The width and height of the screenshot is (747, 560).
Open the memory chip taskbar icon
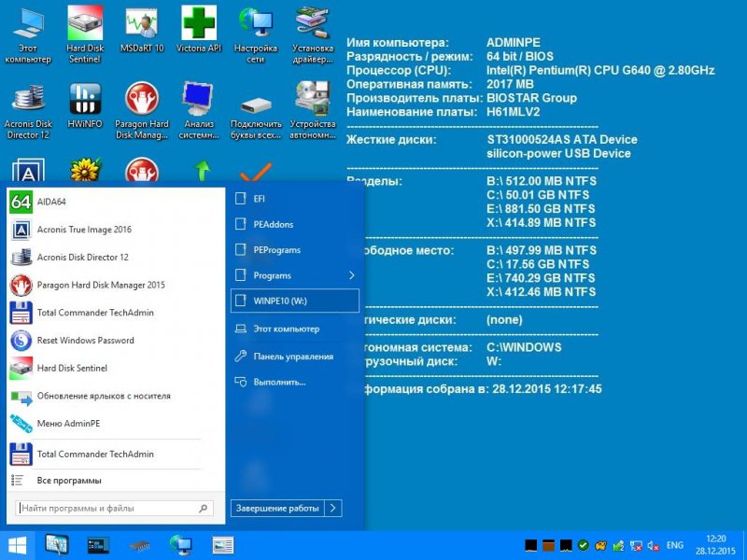click(x=139, y=546)
